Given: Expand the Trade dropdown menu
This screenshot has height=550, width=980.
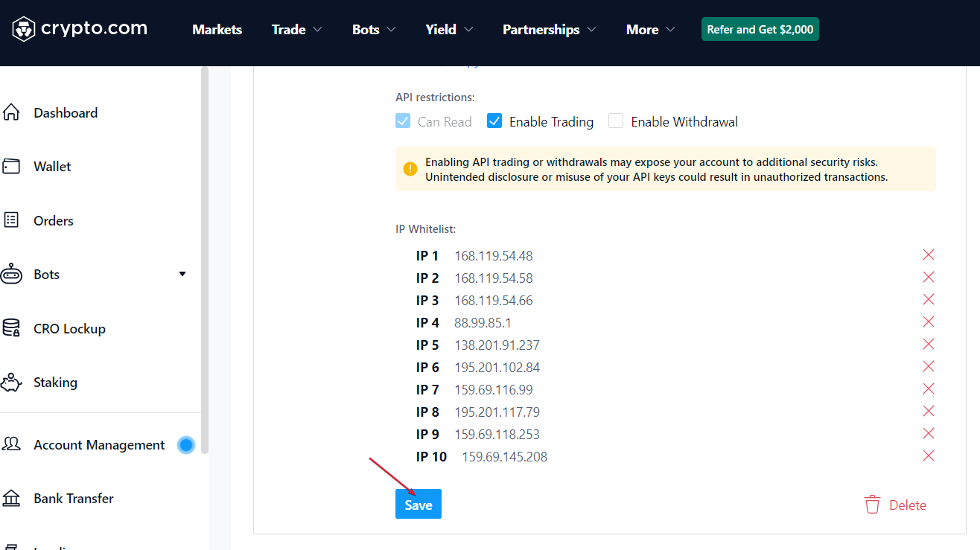Looking at the screenshot, I should tap(296, 30).
